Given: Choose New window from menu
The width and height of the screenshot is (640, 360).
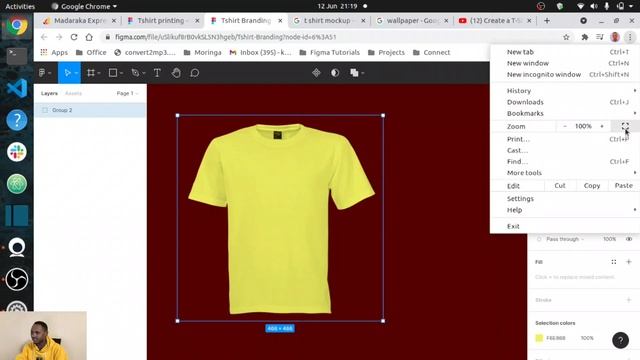Looking at the screenshot, I should pyautogui.click(x=565, y=63).
